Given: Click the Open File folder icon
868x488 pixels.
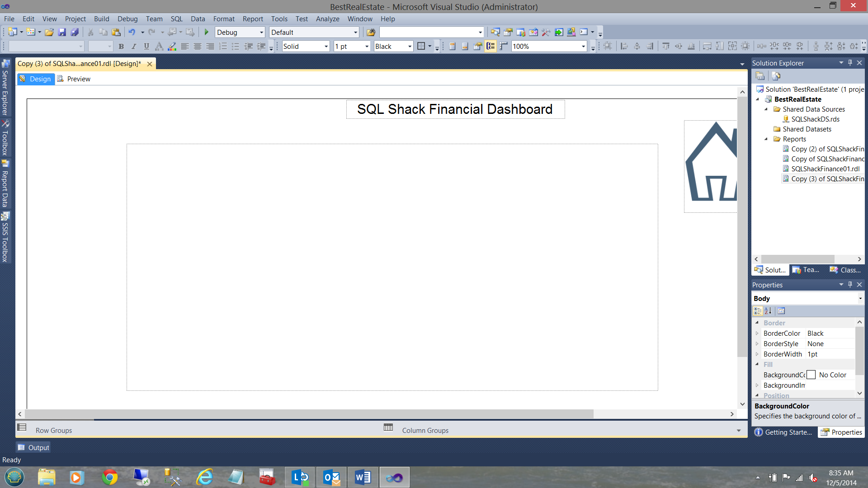Looking at the screenshot, I should [49, 32].
